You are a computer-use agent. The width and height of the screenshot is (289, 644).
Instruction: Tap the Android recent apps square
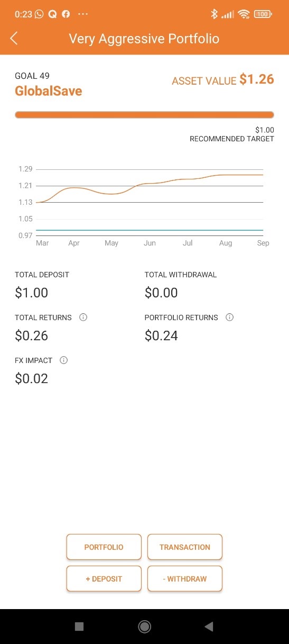pyautogui.click(x=79, y=627)
